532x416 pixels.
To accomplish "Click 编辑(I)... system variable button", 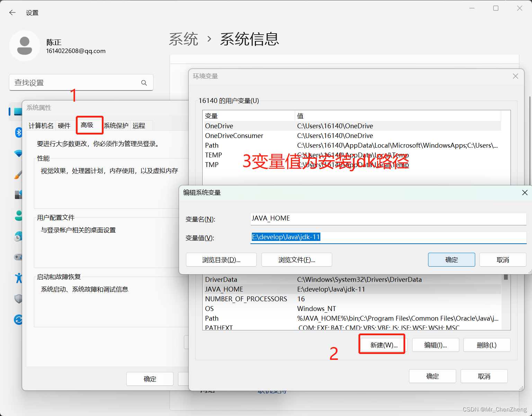I will tap(436, 345).
